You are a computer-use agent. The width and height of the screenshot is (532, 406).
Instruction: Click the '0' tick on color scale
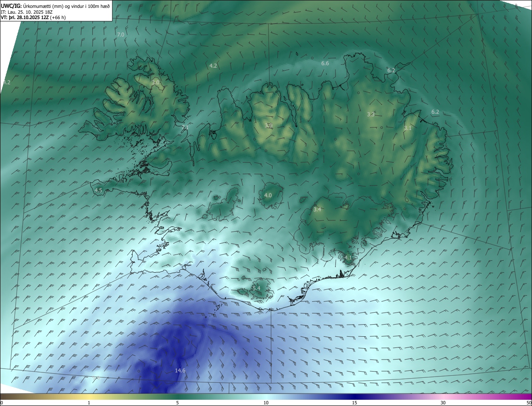point(2,403)
